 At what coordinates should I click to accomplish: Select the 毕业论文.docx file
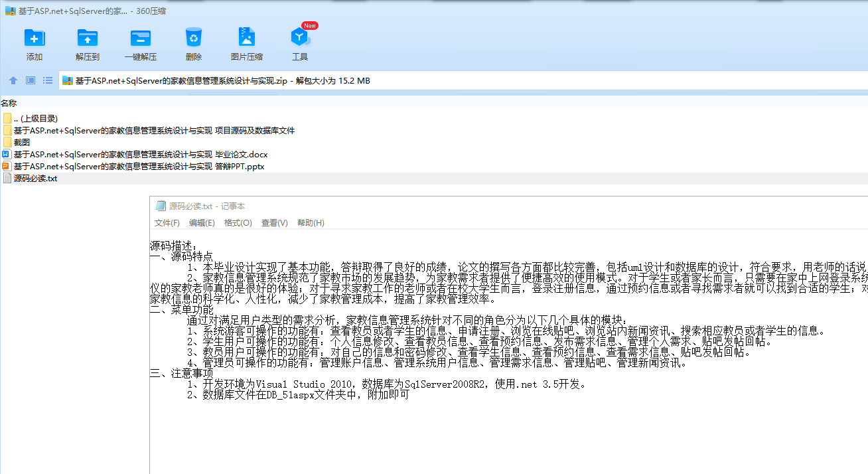tap(434, 154)
